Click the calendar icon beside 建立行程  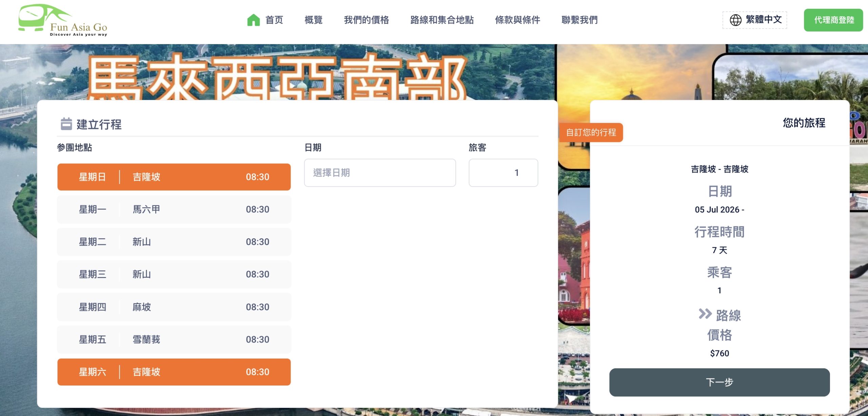coord(66,124)
